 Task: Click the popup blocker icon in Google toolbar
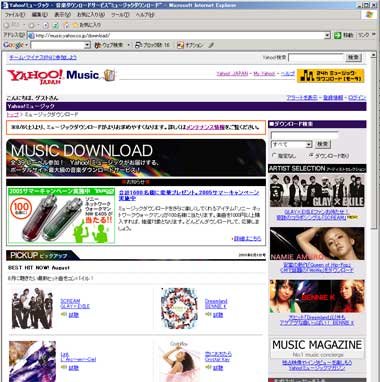[x=138, y=45]
